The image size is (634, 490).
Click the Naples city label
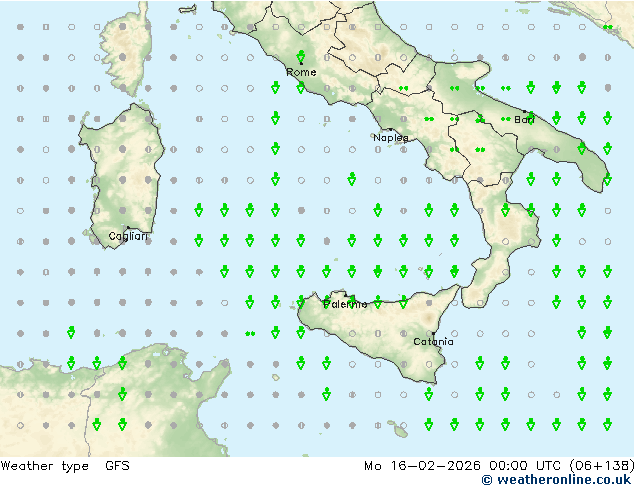point(391,138)
